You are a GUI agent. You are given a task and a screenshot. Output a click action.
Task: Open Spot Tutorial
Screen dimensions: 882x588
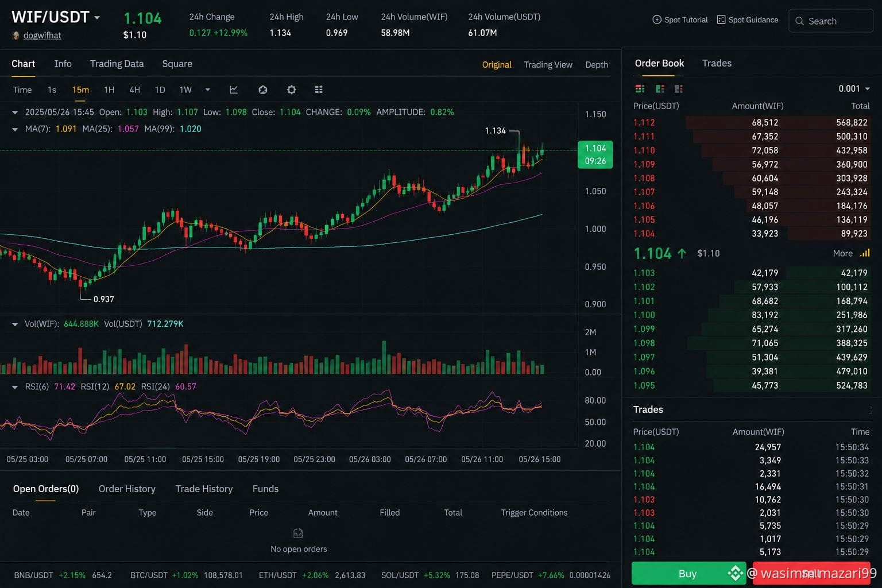tap(680, 20)
